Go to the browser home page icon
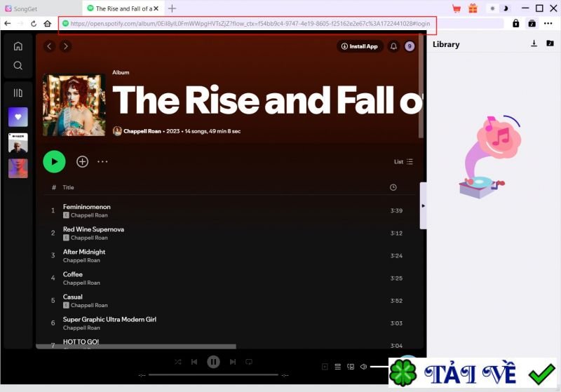The image size is (561, 392). click(47, 24)
